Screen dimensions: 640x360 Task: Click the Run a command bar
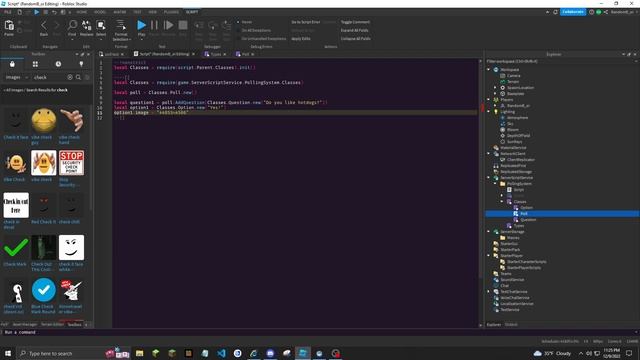click(318, 332)
